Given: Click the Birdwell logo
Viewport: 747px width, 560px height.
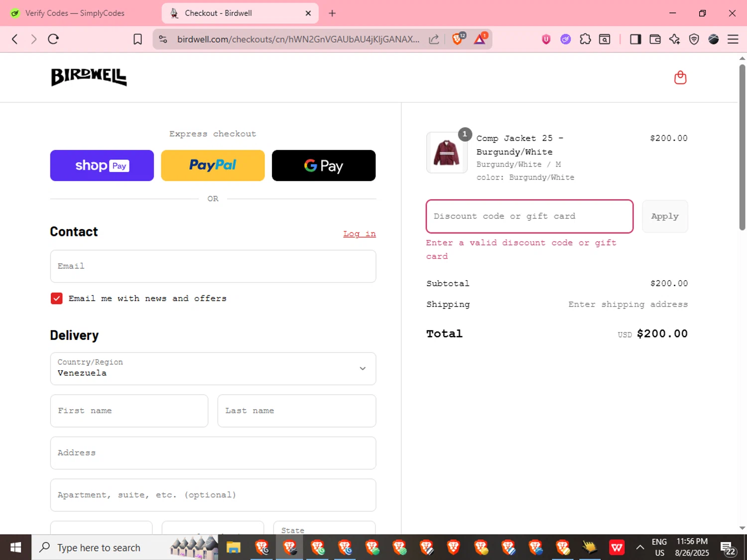Looking at the screenshot, I should 89,77.
